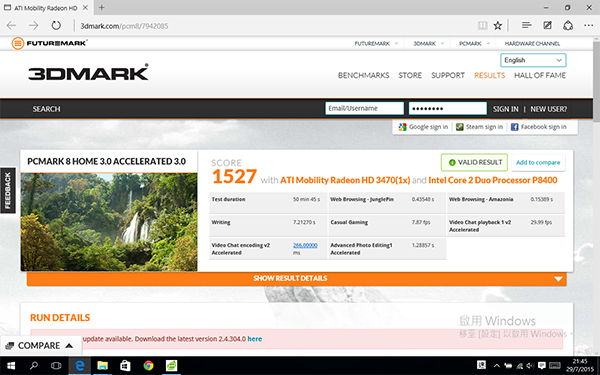Open input method indicator in tray
600x375 pixels.
coord(481,365)
